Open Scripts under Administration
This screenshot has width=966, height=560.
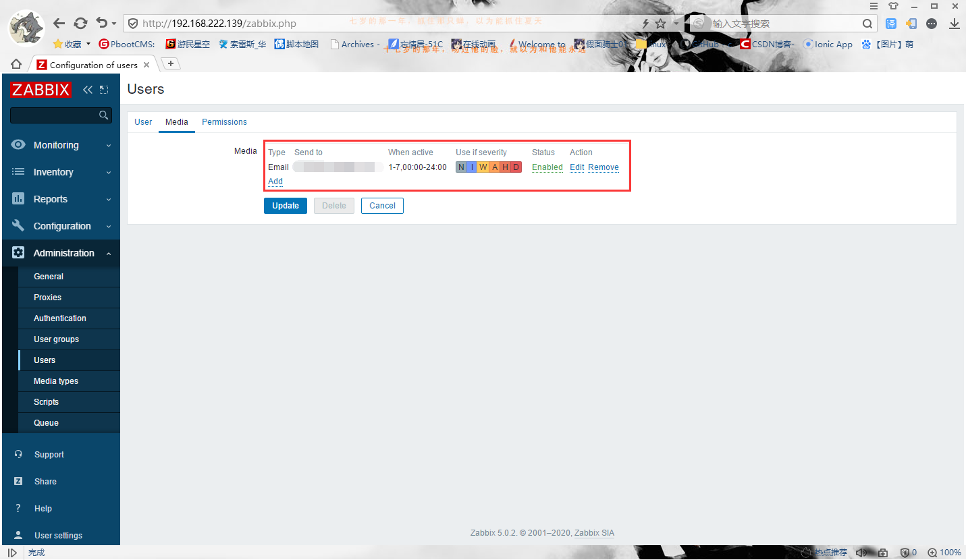(69, 402)
